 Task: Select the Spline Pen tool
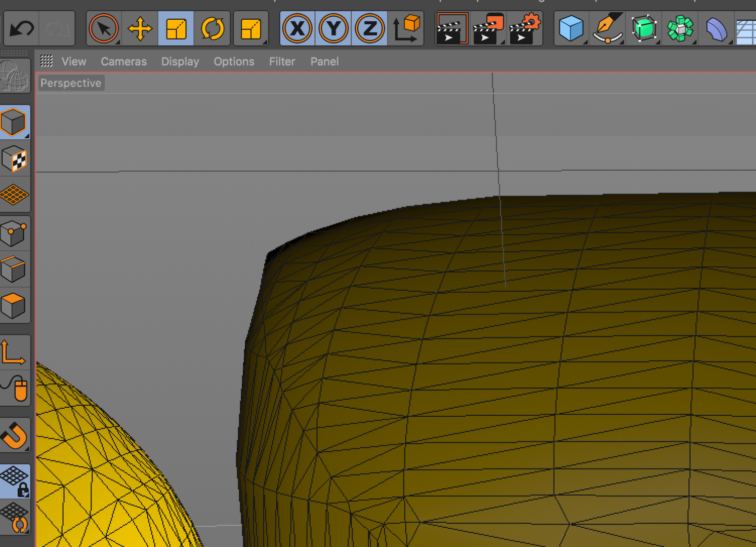(608, 28)
